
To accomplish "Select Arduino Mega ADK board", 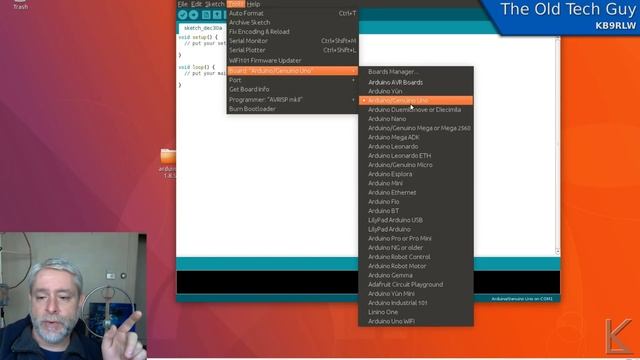I will coord(416,138).
